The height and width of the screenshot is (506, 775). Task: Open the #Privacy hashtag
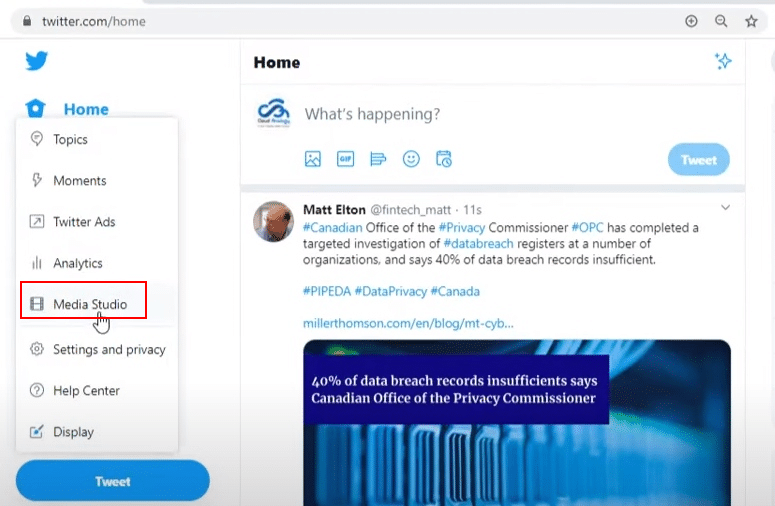pyautogui.click(x=462, y=227)
